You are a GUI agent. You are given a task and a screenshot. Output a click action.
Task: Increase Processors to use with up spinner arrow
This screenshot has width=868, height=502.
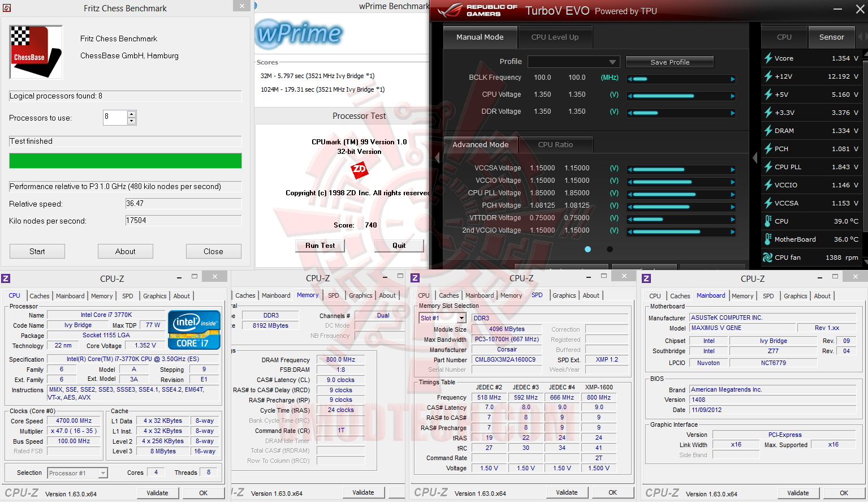[x=132, y=114]
